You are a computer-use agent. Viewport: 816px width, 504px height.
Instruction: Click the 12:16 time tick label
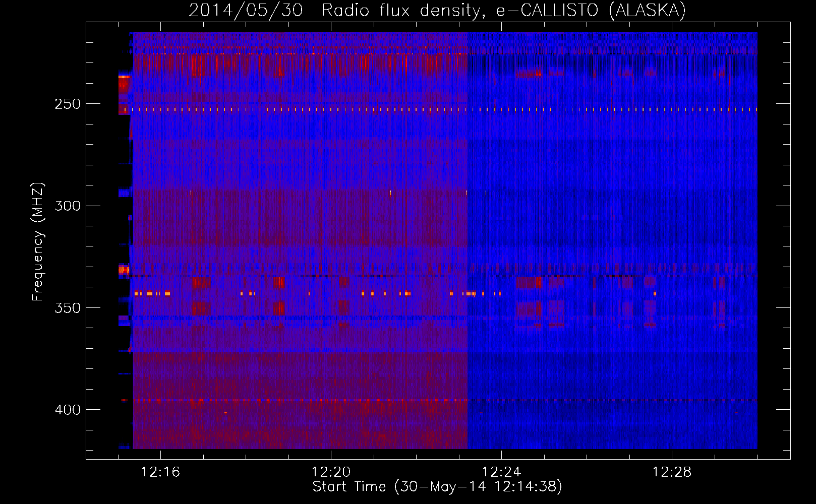click(x=160, y=472)
